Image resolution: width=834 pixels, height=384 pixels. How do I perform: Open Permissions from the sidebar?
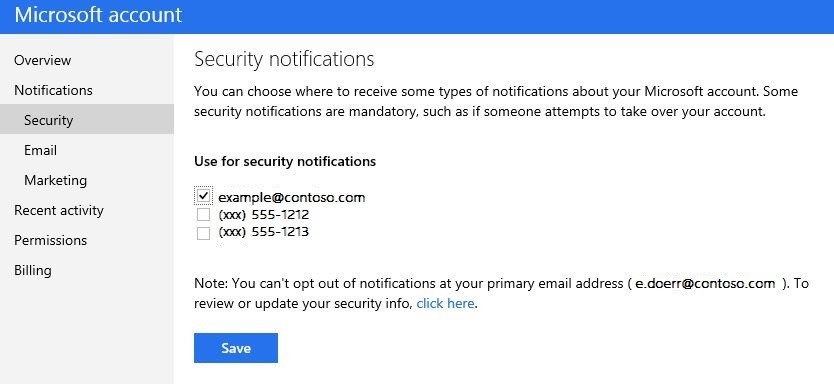pos(51,240)
